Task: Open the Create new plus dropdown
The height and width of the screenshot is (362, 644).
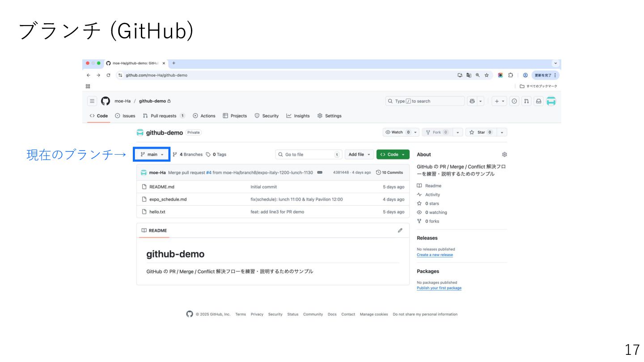Action: [x=499, y=101]
